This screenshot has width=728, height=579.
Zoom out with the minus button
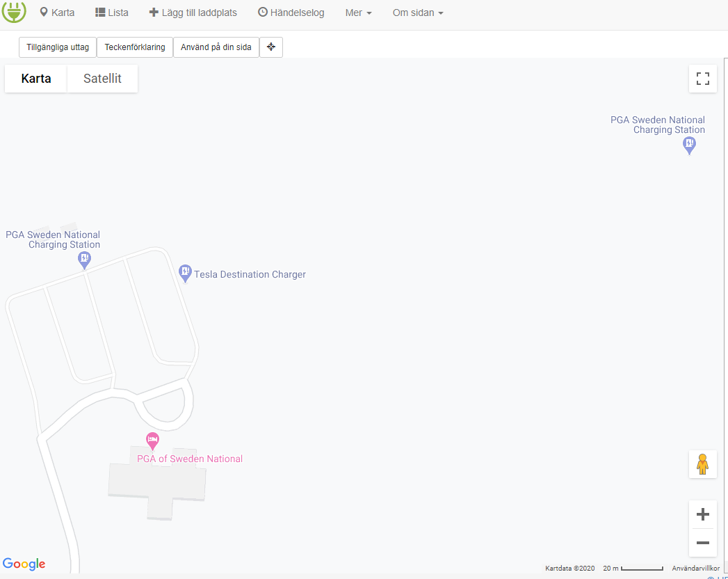click(x=702, y=543)
